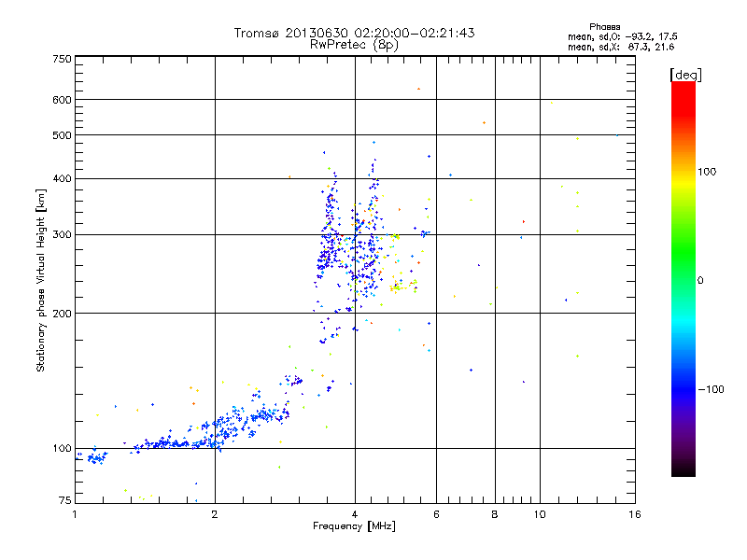Click the y-axis label '75'
747x560 pixels.
(65, 500)
